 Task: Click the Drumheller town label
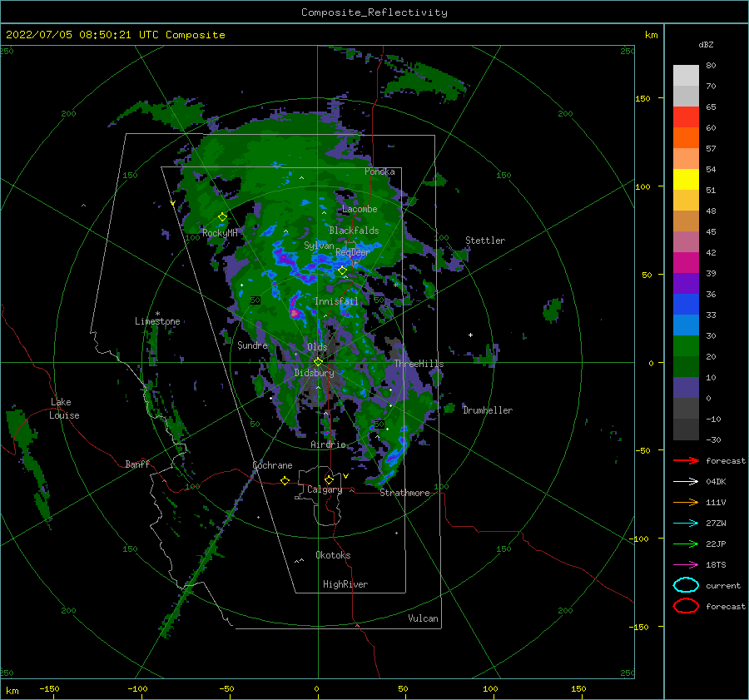tap(488, 410)
